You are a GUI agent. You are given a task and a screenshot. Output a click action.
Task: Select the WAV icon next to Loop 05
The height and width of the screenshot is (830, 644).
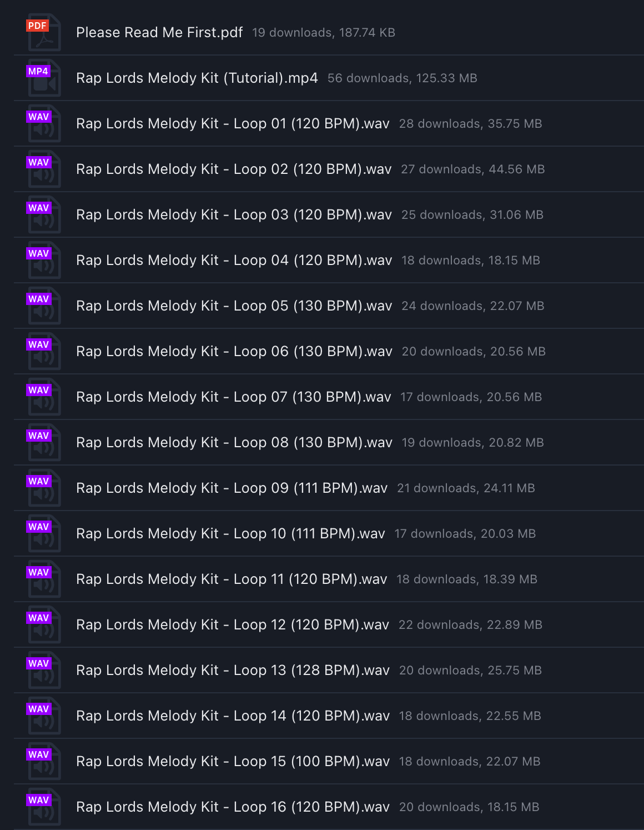coord(43,306)
